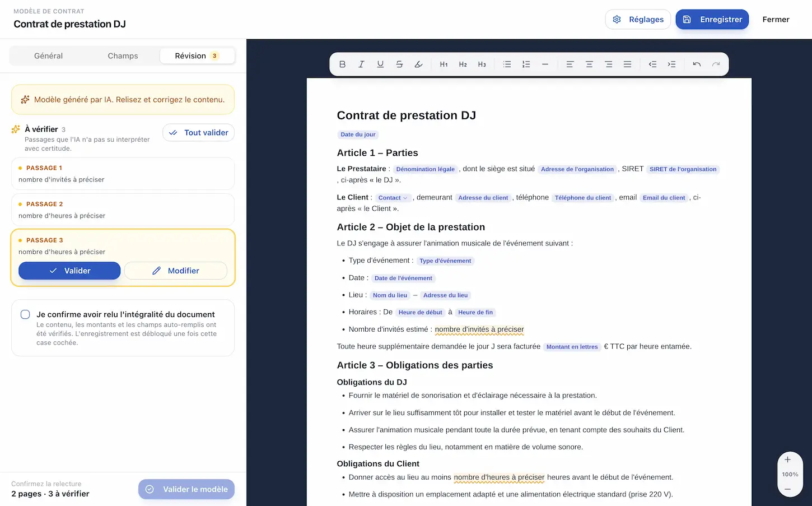Viewport: 812px width, 506px height.
Task: Underline the selected text
Action: [x=380, y=64]
